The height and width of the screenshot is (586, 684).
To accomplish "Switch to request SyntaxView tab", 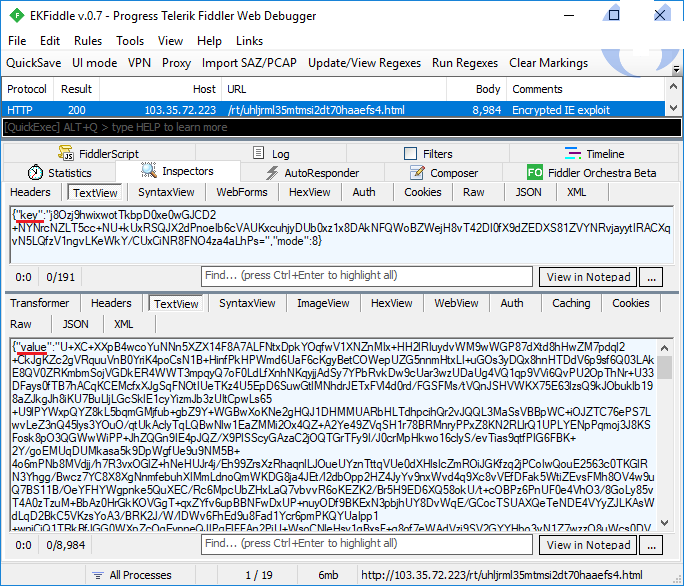I will (166, 192).
